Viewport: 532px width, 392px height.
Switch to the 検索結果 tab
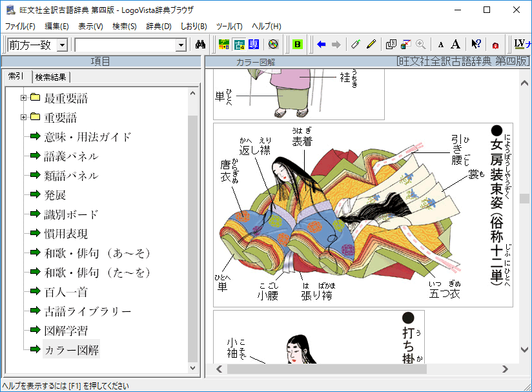coord(51,77)
